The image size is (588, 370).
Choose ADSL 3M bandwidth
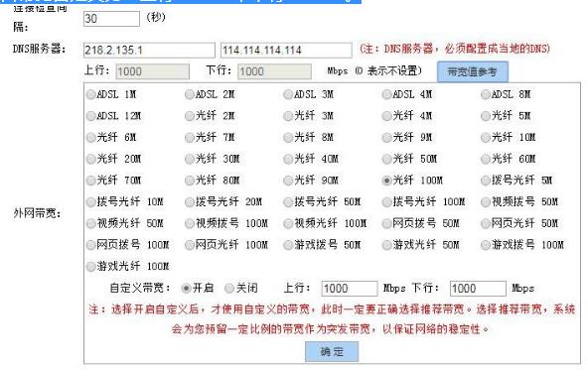pyautogui.click(x=288, y=94)
